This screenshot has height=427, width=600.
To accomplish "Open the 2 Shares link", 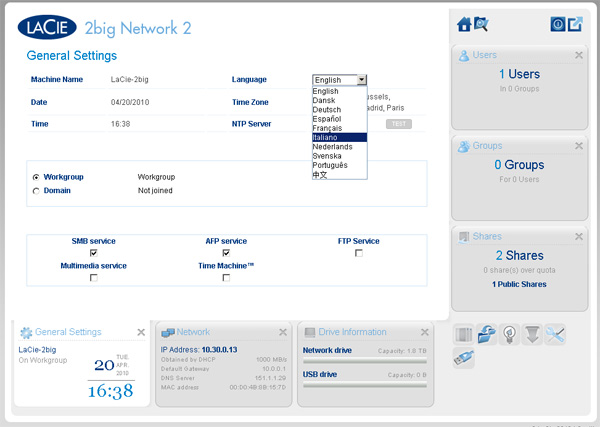I will 519,255.
